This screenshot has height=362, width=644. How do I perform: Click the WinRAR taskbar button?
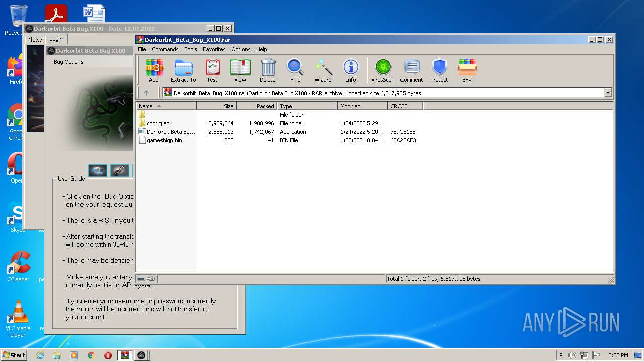click(x=125, y=355)
